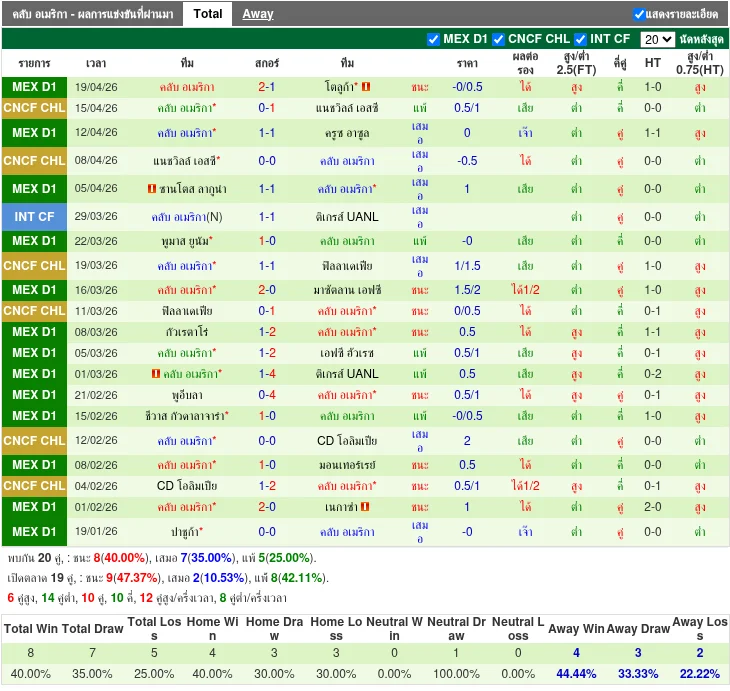The width and height of the screenshot is (730, 691).
Task: Uncheck the MEX D1 filter checkbox
Action: (x=433, y=39)
